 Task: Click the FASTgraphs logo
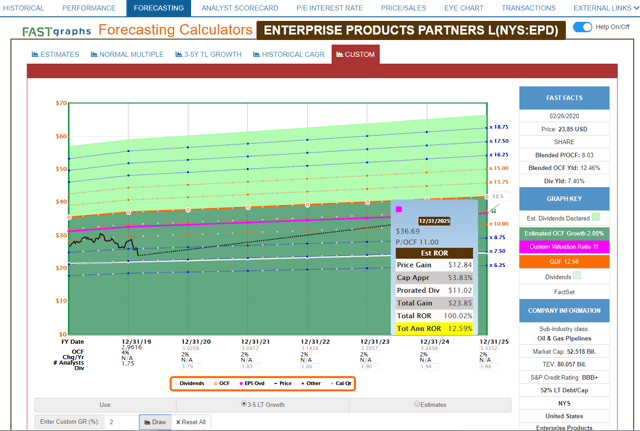[x=57, y=31]
